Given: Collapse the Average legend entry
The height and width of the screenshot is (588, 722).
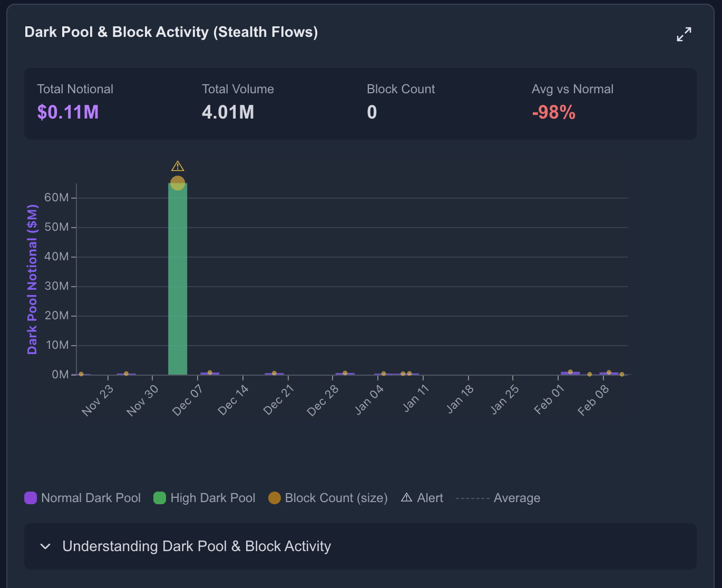Looking at the screenshot, I should (498, 497).
